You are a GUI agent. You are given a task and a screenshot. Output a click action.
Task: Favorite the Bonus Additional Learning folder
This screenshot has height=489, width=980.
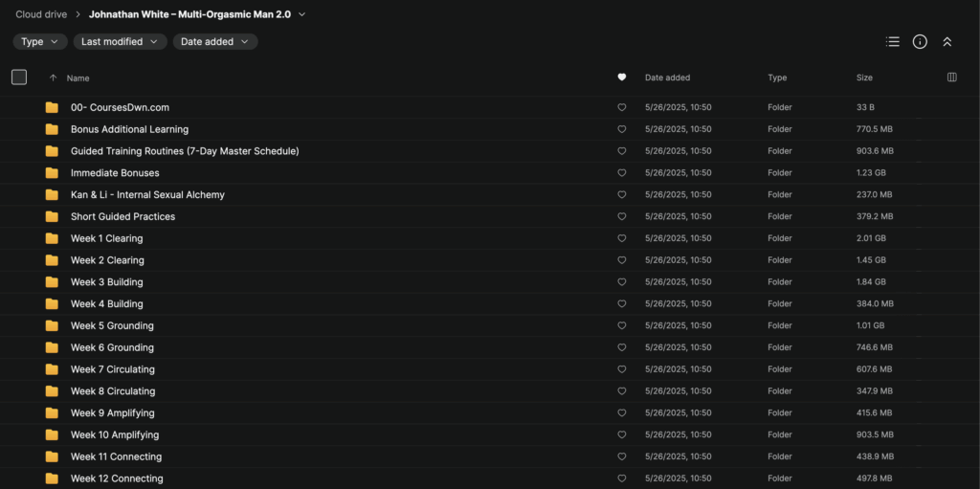click(x=622, y=129)
